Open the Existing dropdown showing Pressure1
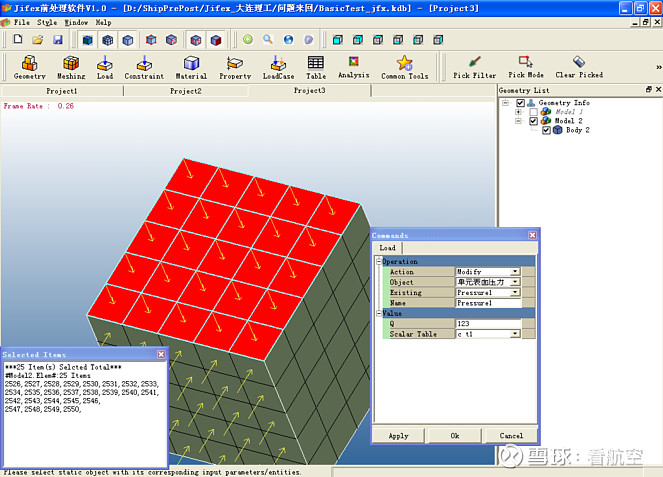Screen dimensions: 663x477 pos(515,292)
